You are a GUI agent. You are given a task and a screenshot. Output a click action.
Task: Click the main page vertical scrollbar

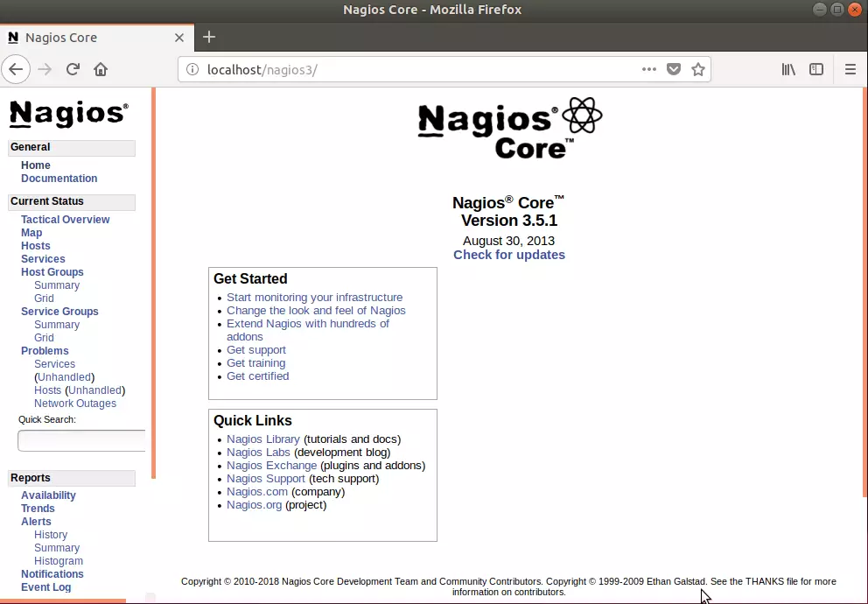point(865,292)
